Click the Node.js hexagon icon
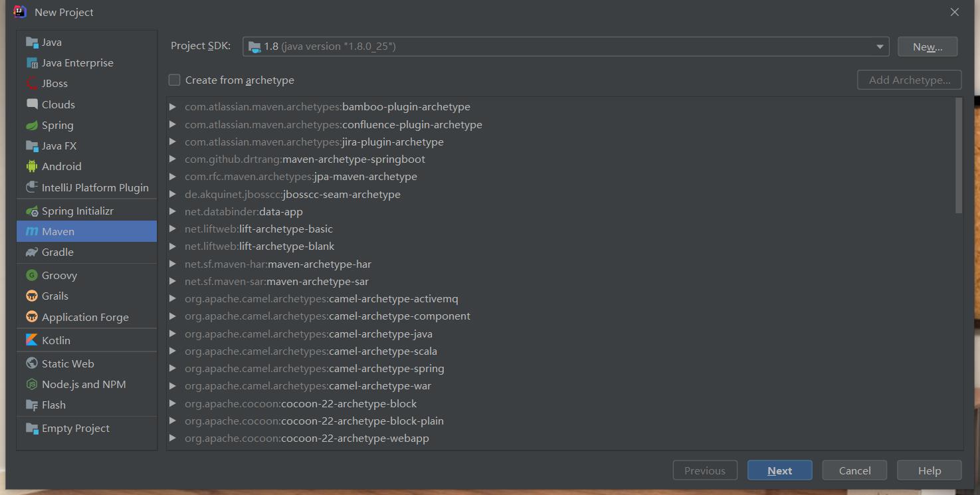 pos(32,384)
